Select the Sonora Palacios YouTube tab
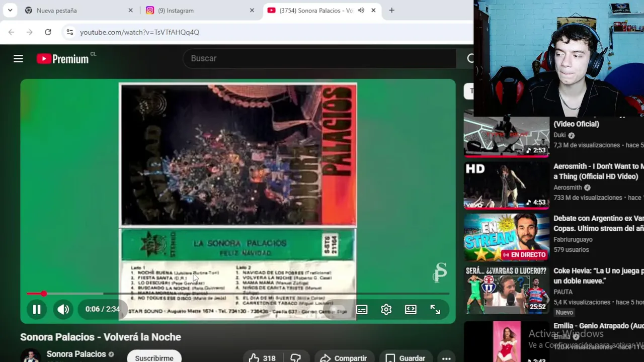 322,10
